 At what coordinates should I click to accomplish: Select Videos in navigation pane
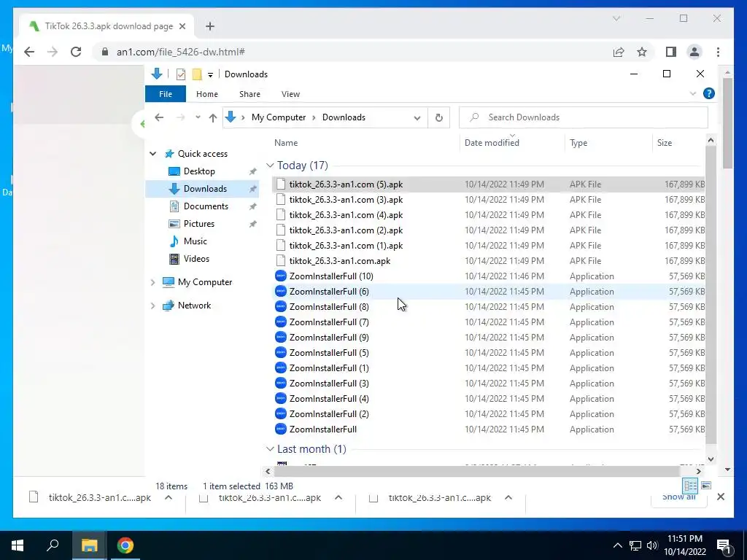pos(196,259)
